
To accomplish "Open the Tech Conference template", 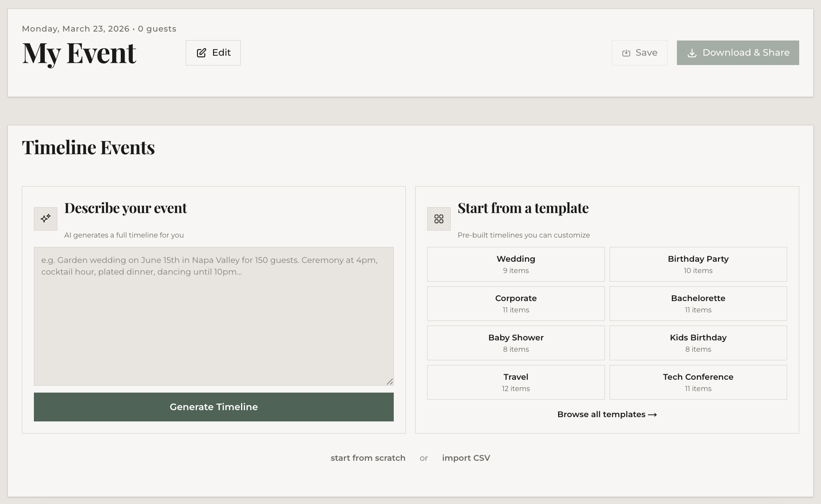I will 698,382.
